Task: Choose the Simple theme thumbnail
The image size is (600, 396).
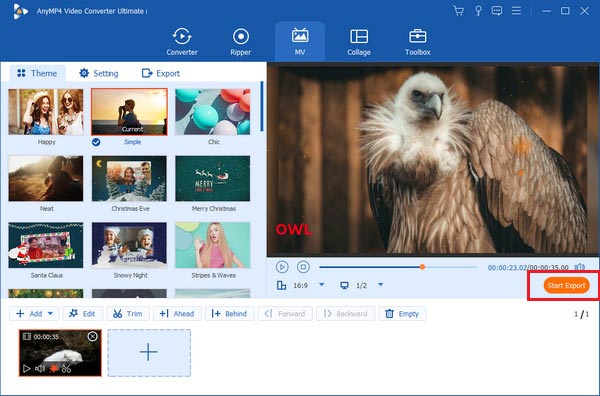Action: [x=129, y=112]
